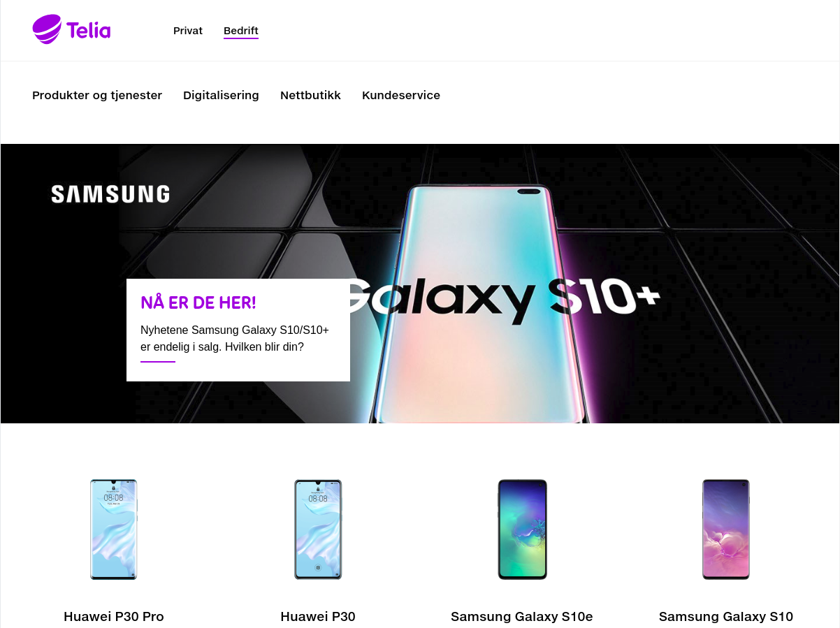840x628 pixels.
Task: Open the Huawei P30 phone image
Action: coord(318,530)
